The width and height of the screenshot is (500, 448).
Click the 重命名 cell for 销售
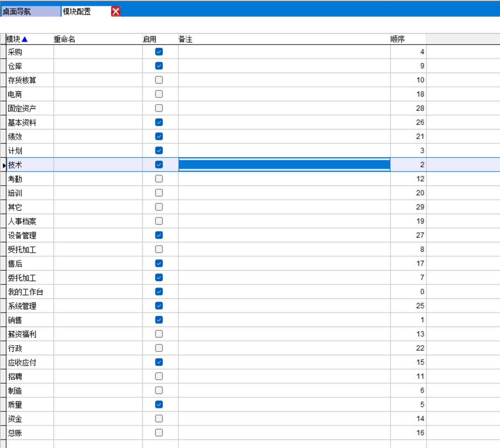point(98,320)
